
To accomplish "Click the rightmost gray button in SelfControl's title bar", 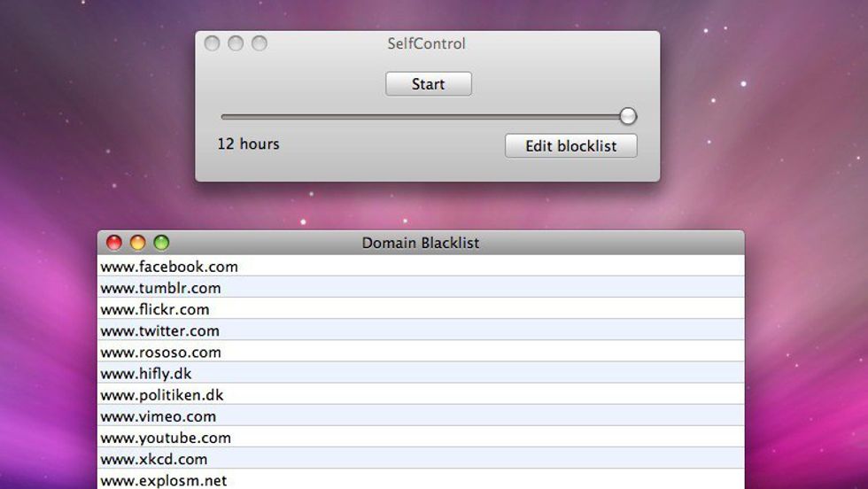I will [259, 43].
